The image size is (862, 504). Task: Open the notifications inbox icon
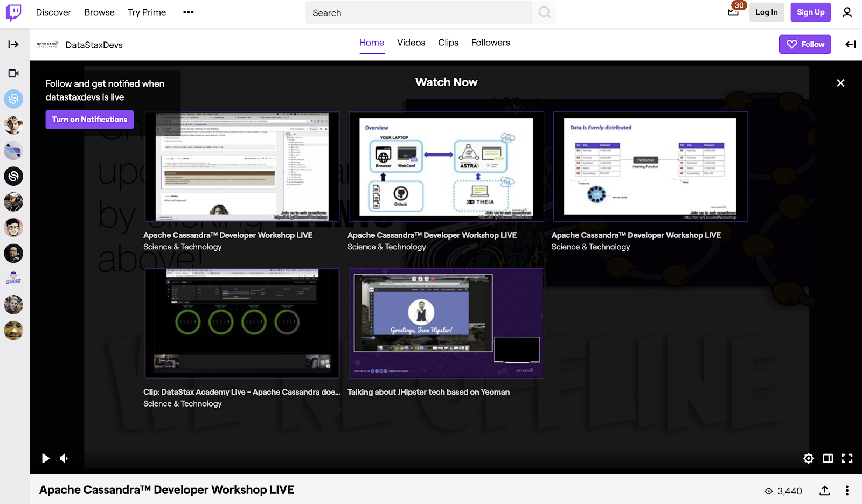tap(733, 12)
